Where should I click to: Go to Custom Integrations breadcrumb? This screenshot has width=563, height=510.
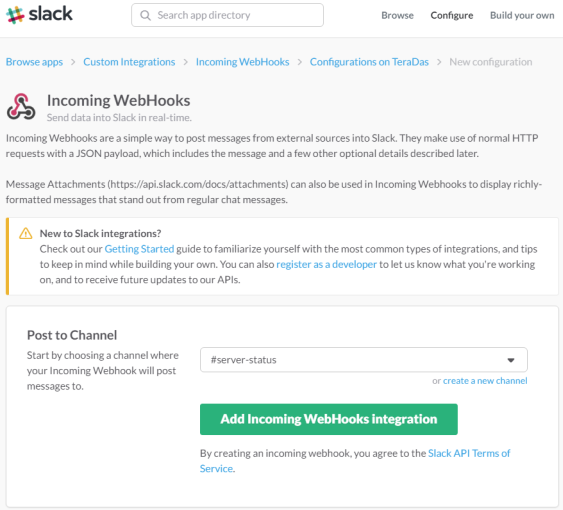tap(129, 62)
